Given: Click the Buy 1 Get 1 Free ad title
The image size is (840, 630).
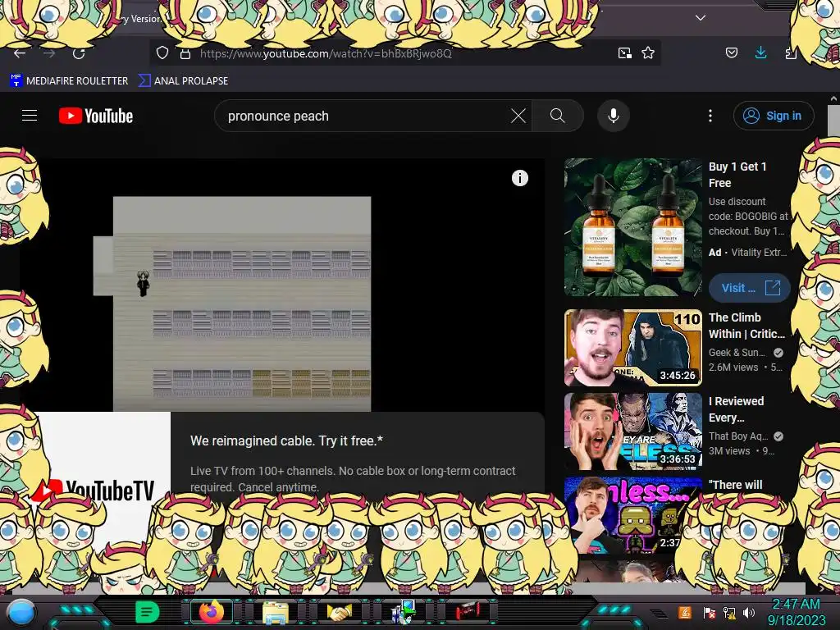Looking at the screenshot, I should [737, 175].
